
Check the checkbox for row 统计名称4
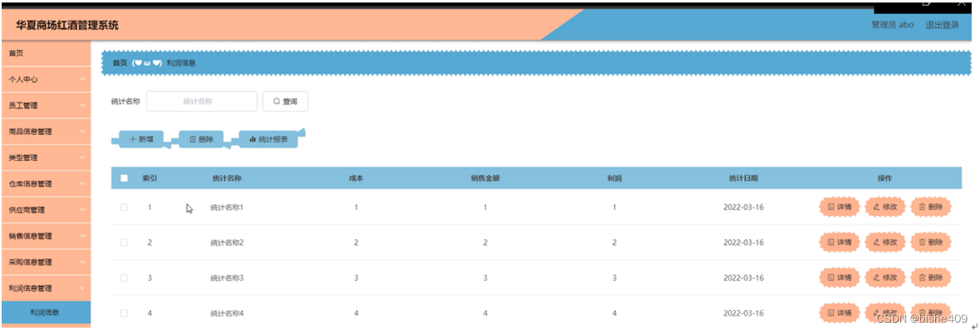coord(124,313)
